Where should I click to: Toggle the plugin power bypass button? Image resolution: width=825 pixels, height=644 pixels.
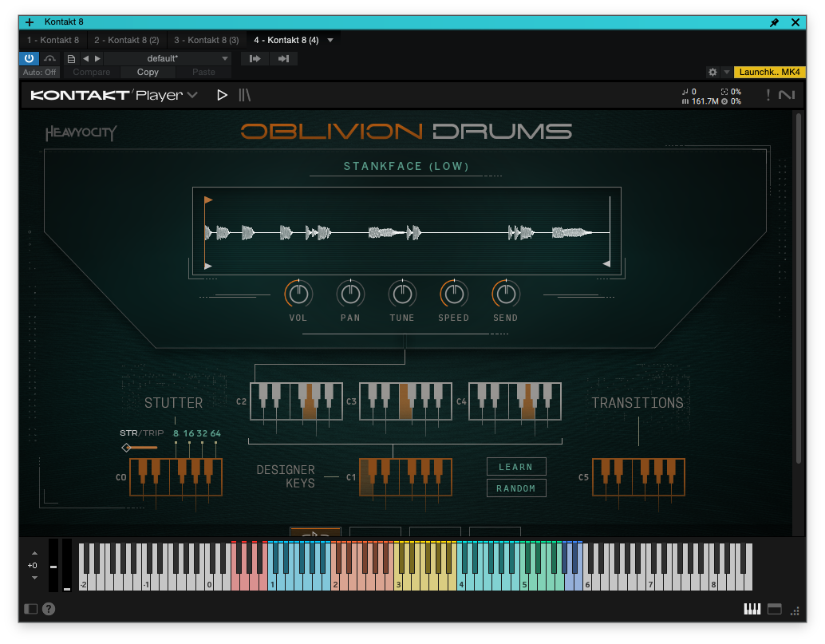pos(29,58)
